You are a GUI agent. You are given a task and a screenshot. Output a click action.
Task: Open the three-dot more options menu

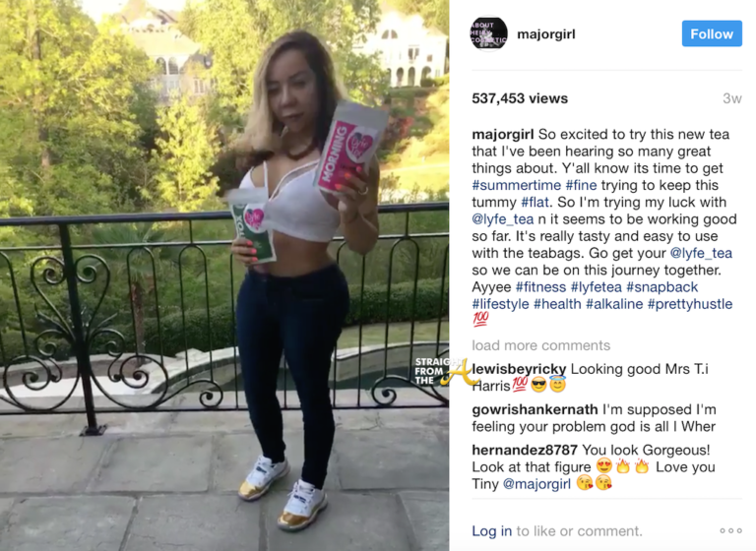point(730,530)
